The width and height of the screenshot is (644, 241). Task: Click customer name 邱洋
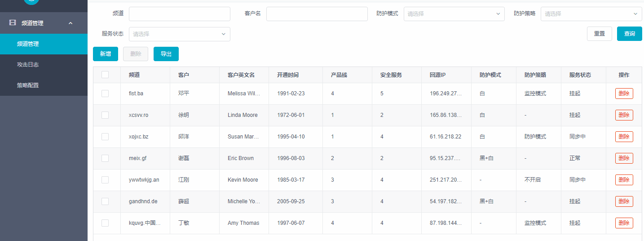click(x=184, y=137)
